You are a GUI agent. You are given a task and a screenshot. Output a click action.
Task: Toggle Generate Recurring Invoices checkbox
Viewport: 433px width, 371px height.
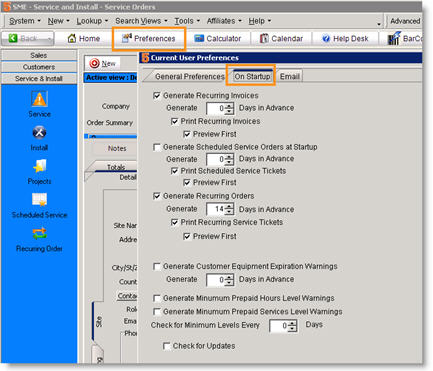click(157, 96)
